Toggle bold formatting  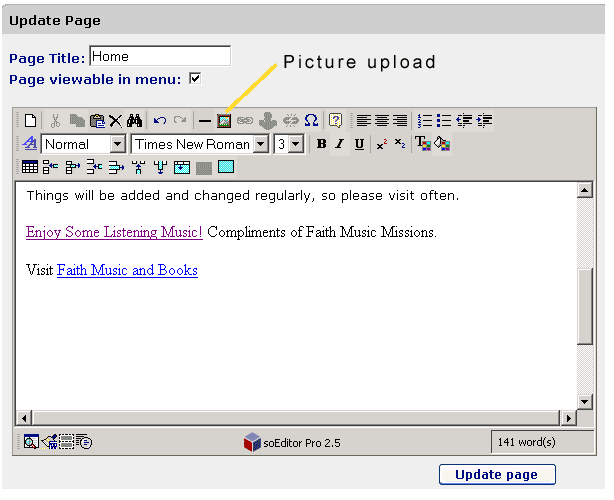pos(321,144)
